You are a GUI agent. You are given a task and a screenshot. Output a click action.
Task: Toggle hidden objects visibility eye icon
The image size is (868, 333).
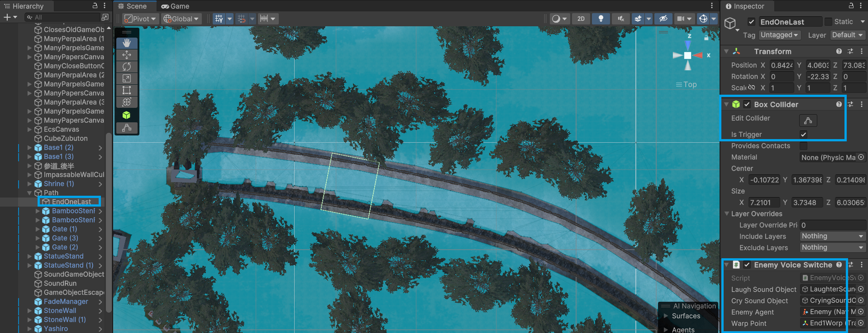[x=663, y=19]
